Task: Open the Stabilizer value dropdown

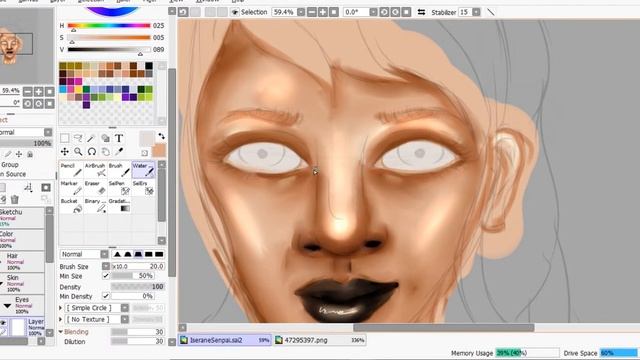Action: (476, 12)
